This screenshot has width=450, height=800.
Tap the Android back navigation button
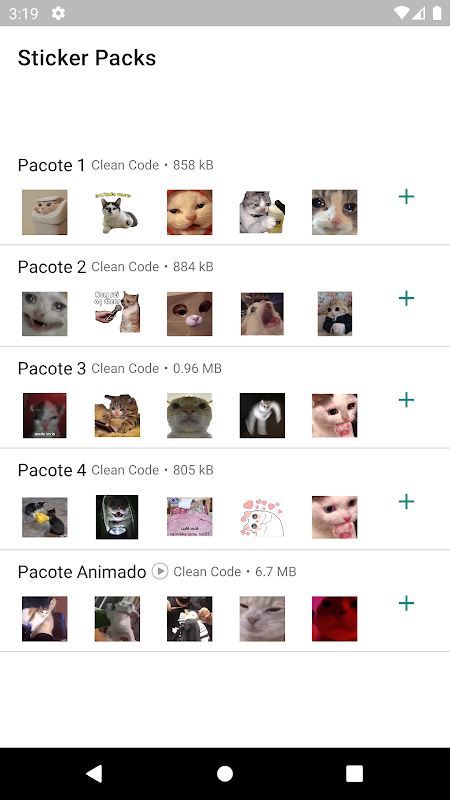pyautogui.click(x=94, y=773)
